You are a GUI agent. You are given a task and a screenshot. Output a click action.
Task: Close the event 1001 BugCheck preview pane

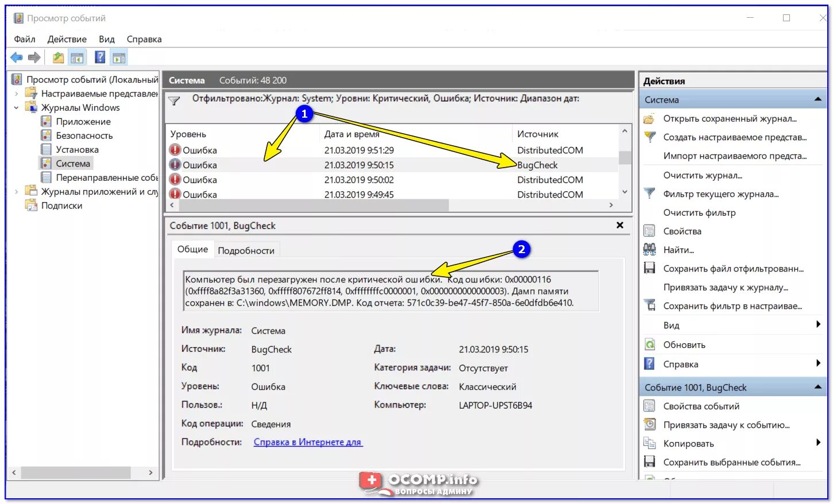coord(620,225)
